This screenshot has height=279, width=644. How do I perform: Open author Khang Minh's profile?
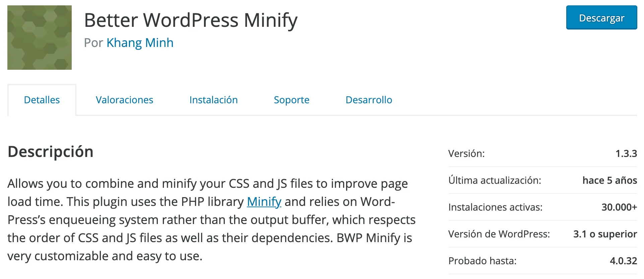[x=139, y=43]
